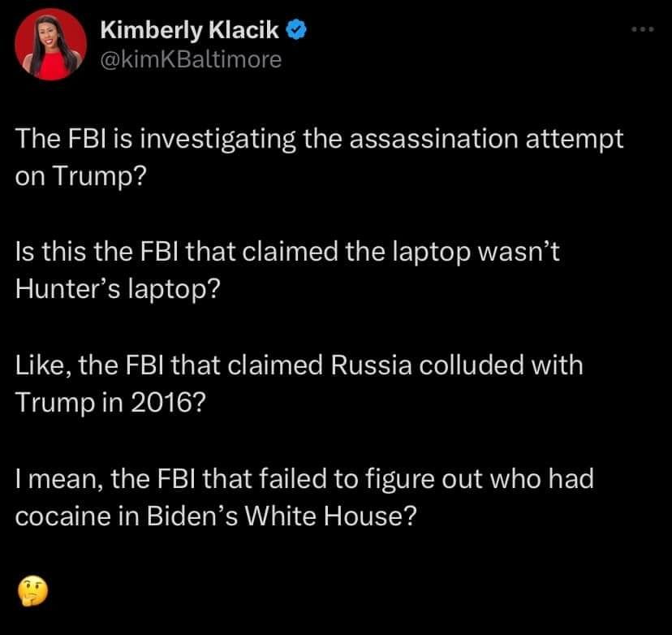This screenshot has width=672, height=635.
Task: Click the line about the assassination attempt
Action: tap(320, 139)
